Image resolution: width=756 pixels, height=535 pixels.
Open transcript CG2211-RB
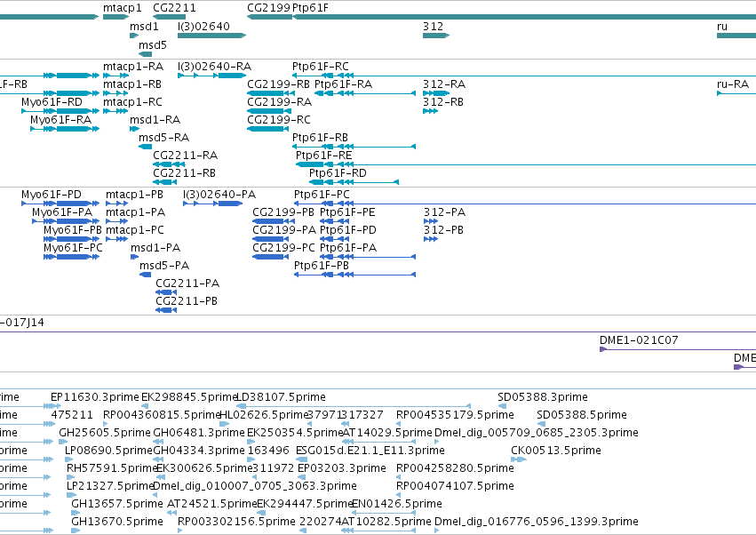click(184, 173)
